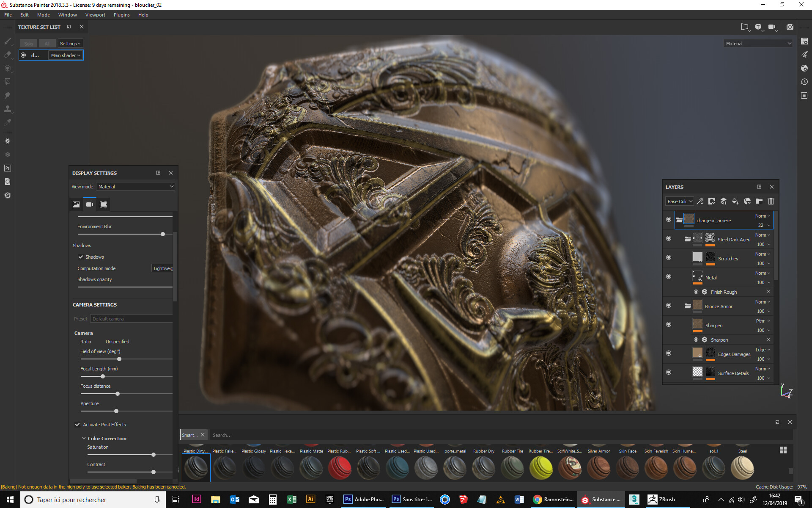Select the Polygon Fill tool

pos(8,82)
